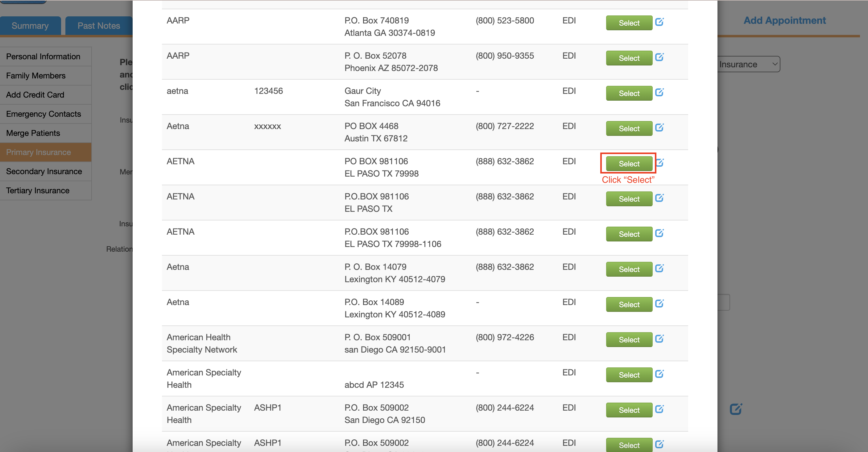Screen dimensions: 868x452
Task: Select Aetna PO BOX 4468 Austin
Action: tap(629, 128)
